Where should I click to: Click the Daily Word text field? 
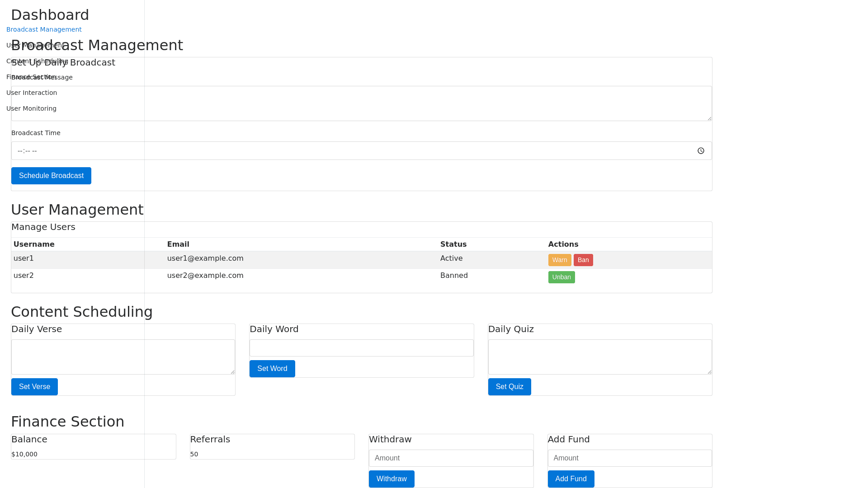click(x=361, y=348)
